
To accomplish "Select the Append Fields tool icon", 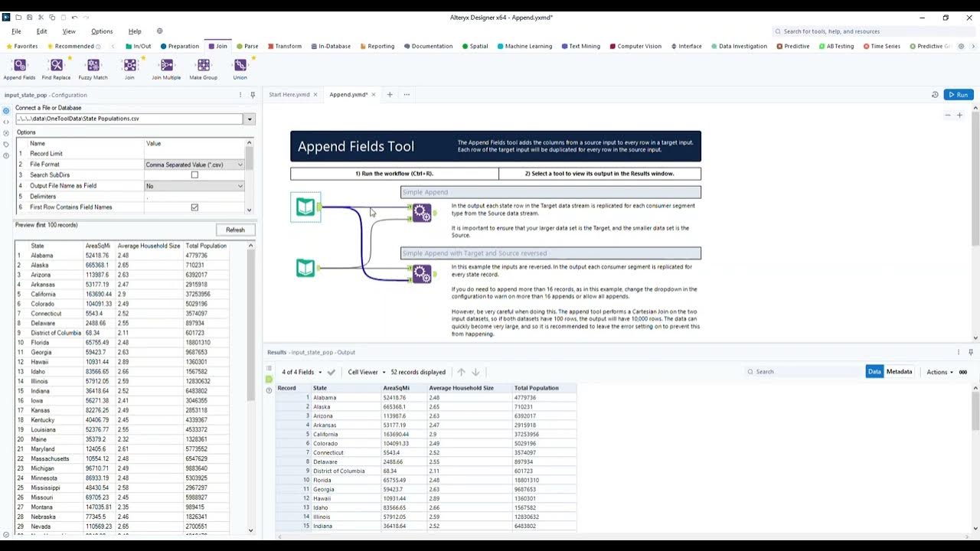I will [19, 66].
